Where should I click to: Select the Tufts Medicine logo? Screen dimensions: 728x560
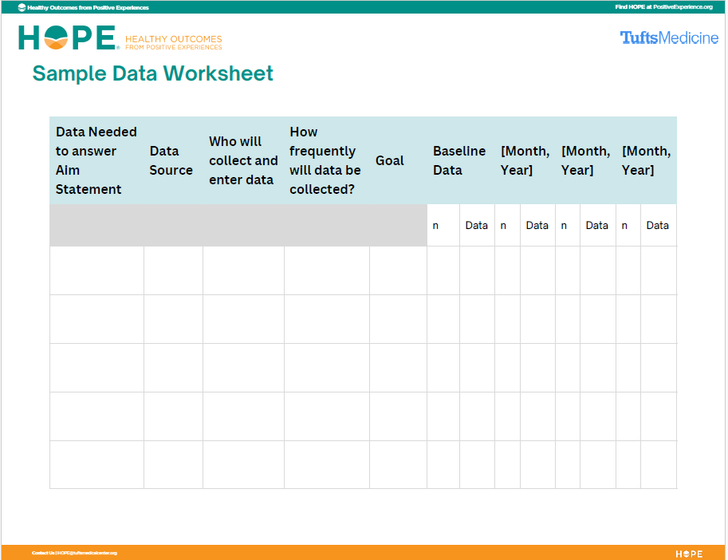click(x=668, y=37)
